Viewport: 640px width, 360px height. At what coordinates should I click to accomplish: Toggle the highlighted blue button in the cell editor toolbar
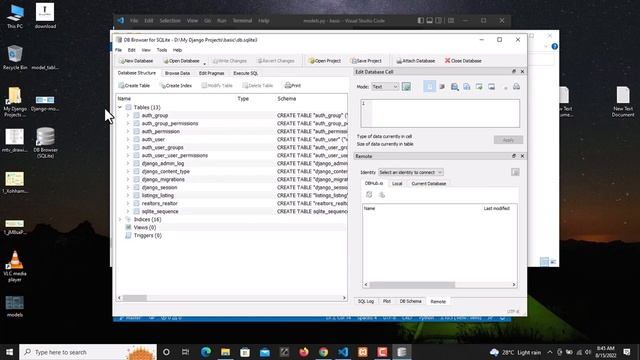point(429,87)
